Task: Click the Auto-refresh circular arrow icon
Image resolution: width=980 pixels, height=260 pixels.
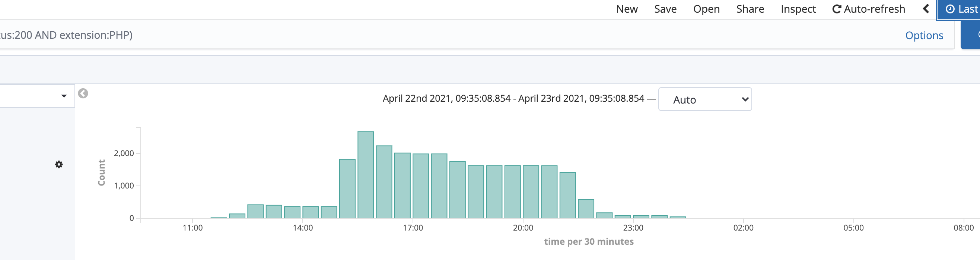Action: (x=836, y=9)
